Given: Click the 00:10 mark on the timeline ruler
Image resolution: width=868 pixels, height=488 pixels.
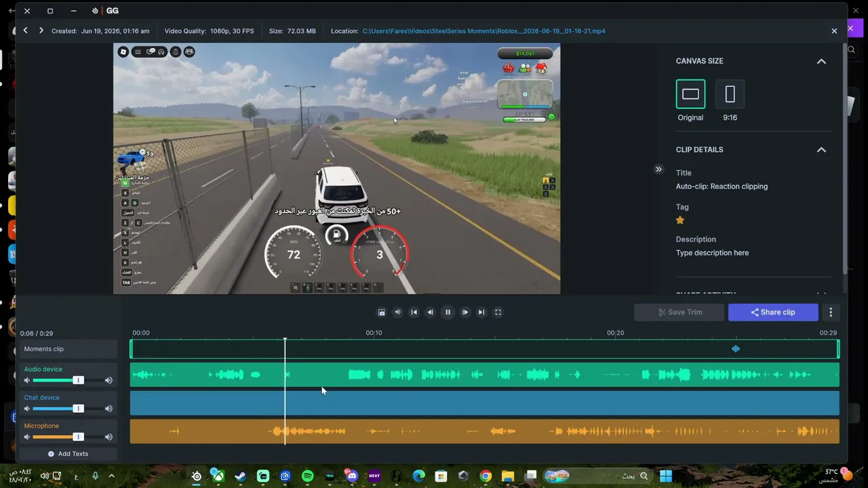Looking at the screenshot, I should [x=374, y=333].
